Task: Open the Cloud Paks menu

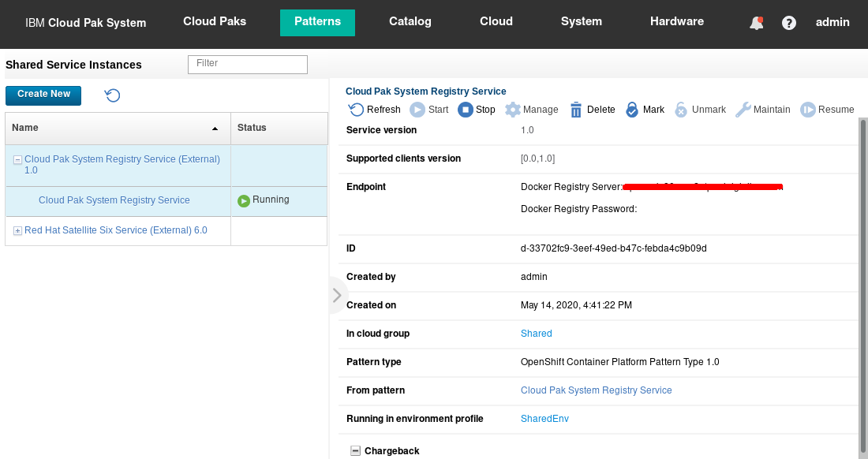Action: (x=215, y=21)
